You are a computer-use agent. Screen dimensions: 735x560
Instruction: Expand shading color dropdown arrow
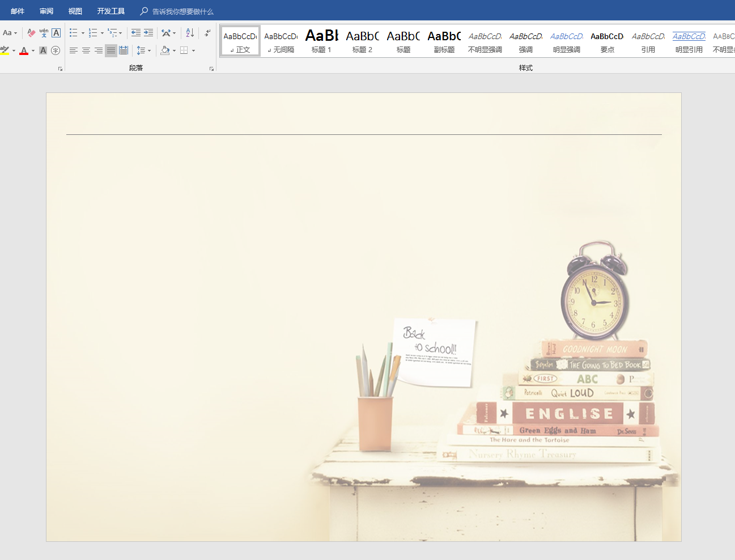[174, 50]
